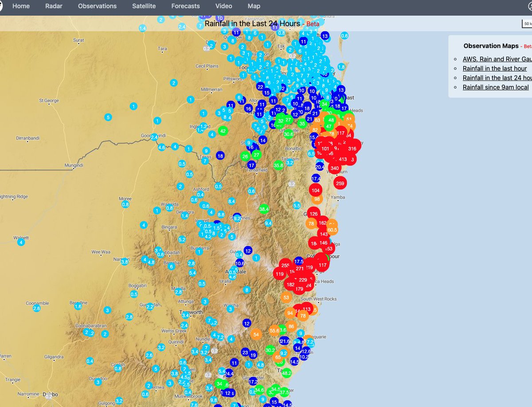Select the blue 22 rainfall marker
The height and width of the screenshot is (407, 532).
click(261, 87)
